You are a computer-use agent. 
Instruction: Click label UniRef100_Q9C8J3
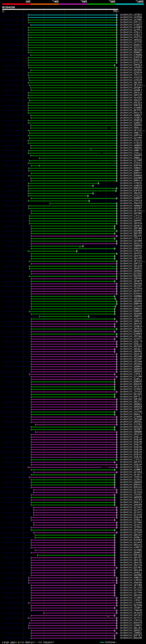click(x=131, y=93)
